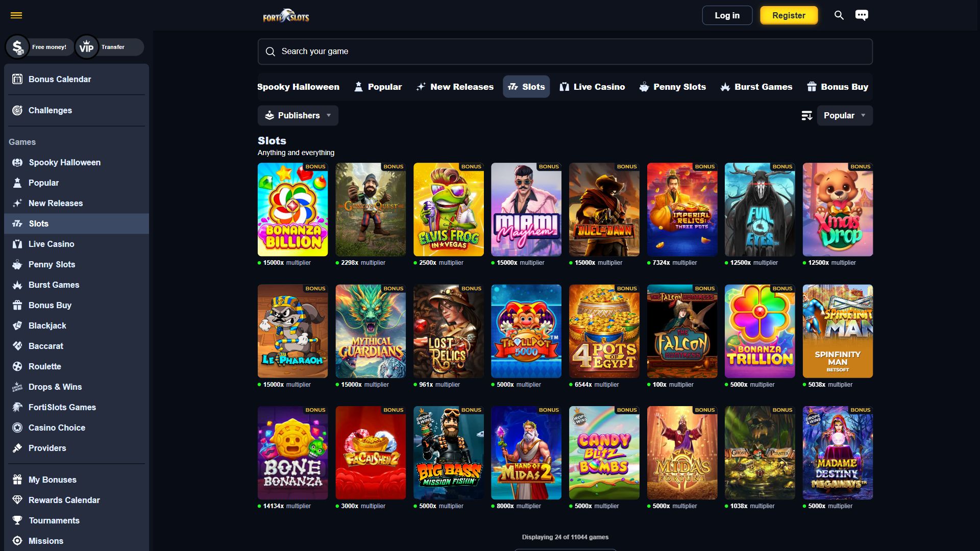Click the Free money dollar icon
This screenshot has width=980, height=551.
click(17, 47)
